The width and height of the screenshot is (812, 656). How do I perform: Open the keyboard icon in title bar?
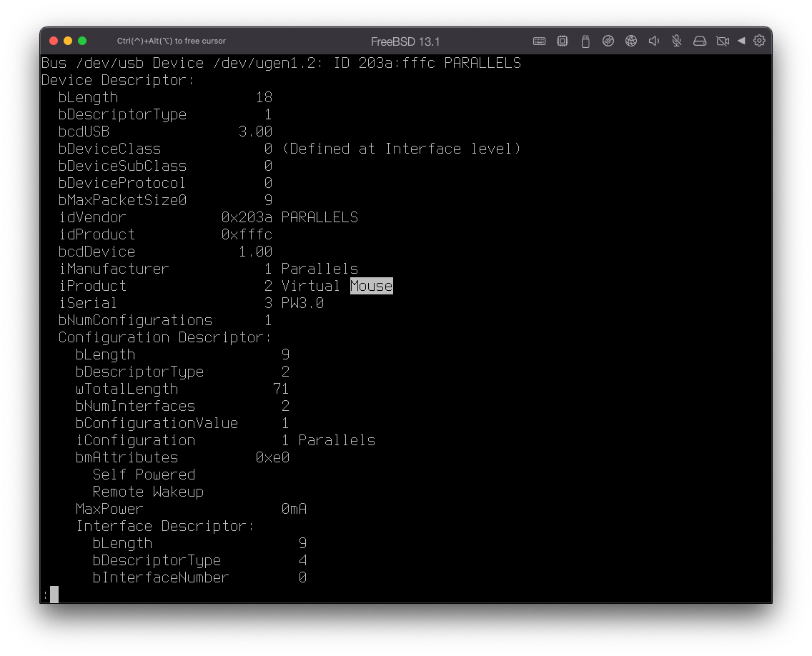tap(540, 41)
